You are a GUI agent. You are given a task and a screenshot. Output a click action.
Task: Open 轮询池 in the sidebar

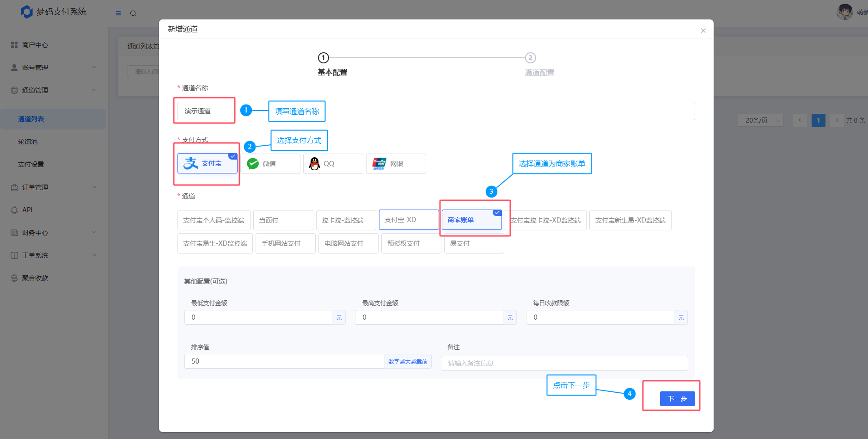[x=28, y=142]
